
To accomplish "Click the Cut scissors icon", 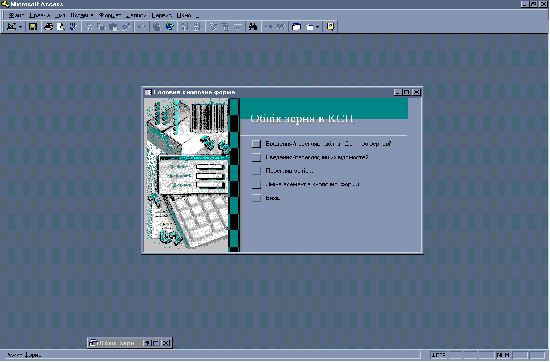I will point(89,27).
